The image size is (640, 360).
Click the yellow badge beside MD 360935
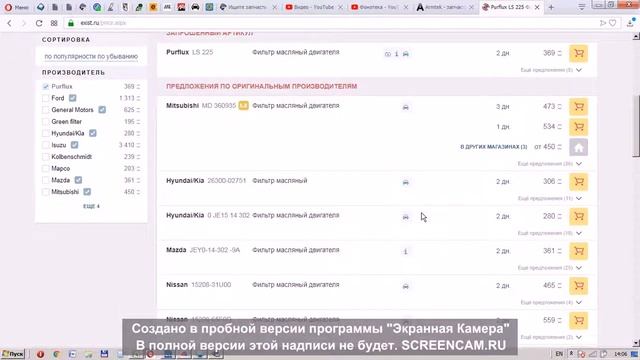pos(243,106)
